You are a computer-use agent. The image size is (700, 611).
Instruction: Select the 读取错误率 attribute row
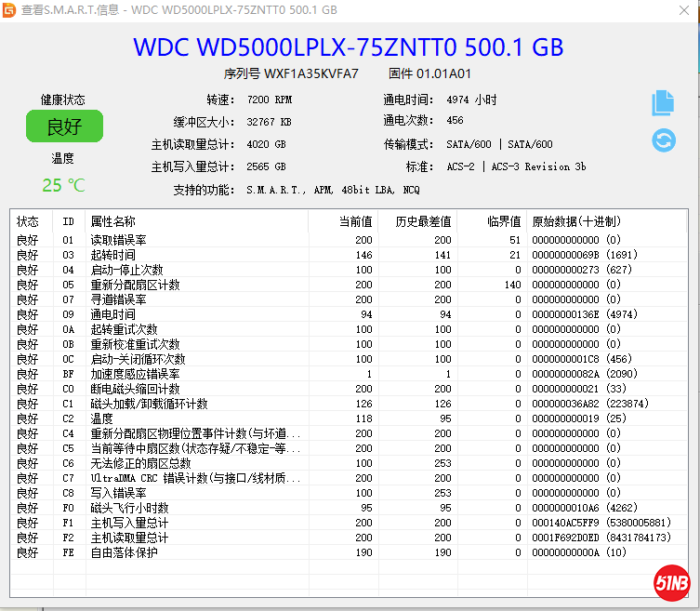(118, 240)
